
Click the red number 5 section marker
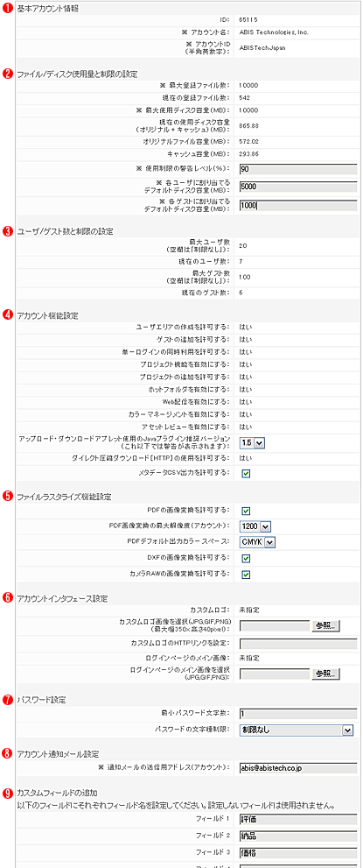click(x=8, y=496)
